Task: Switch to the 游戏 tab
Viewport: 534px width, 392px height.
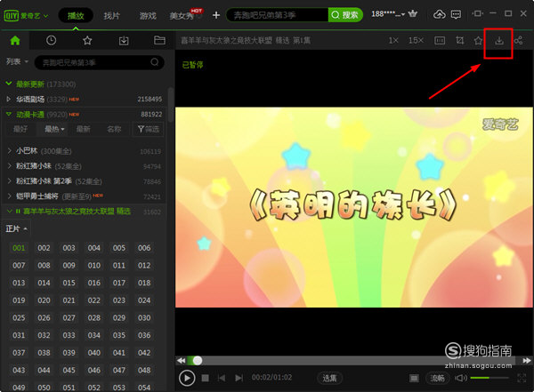Action: [x=148, y=16]
